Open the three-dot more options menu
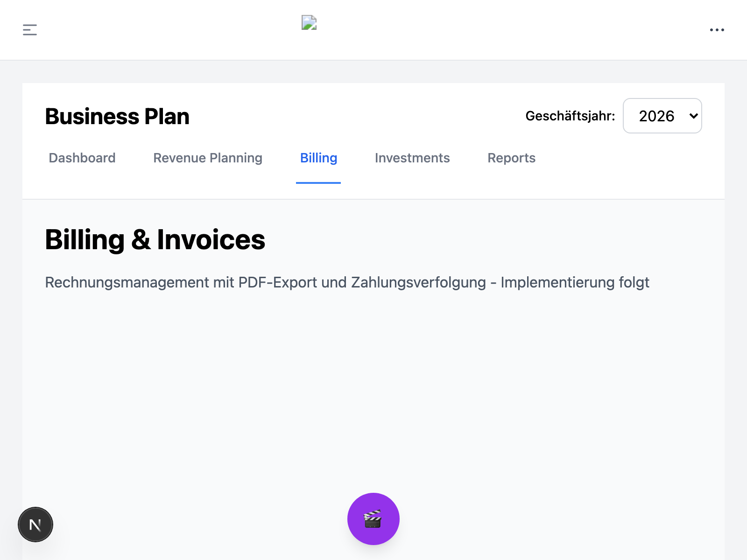The height and width of the screenshot is (560, 747). point(717,30)
